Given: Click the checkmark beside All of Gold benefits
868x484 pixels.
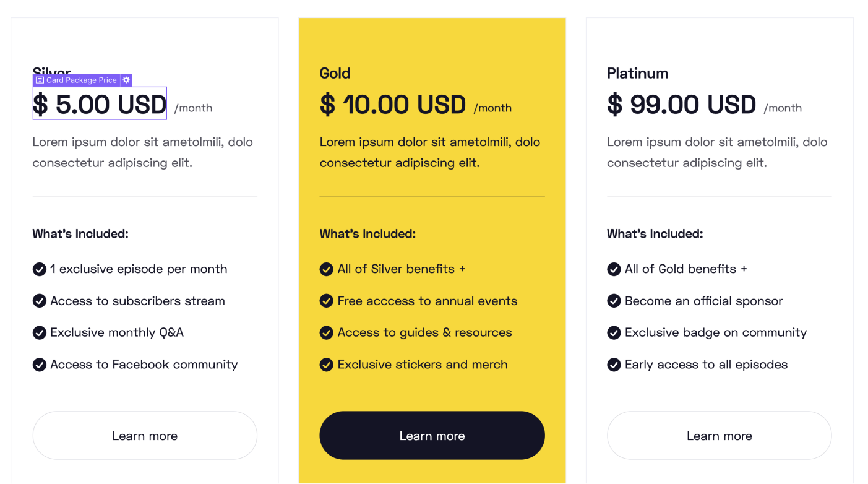Looking at the screenshot, I should tap(614, 269).
